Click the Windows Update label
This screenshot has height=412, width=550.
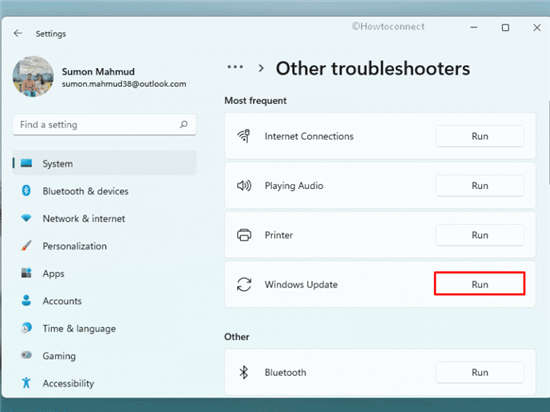click(301, 284)
